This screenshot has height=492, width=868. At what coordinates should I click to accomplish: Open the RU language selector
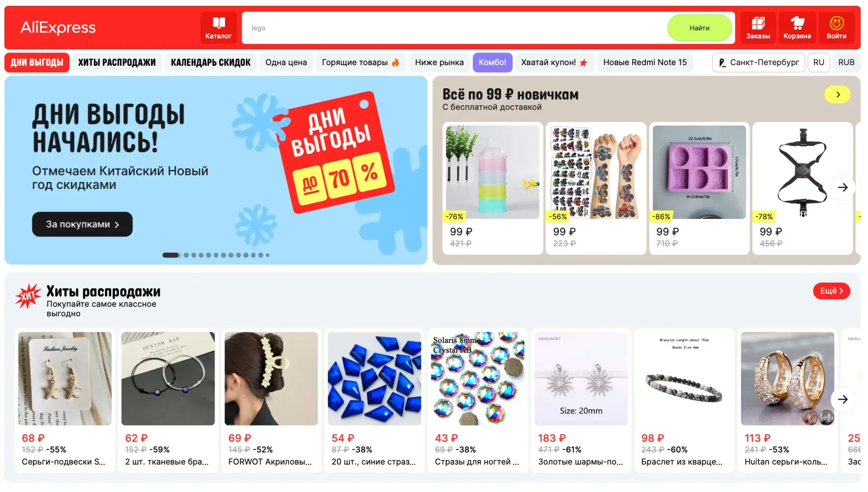click(819, 62)
